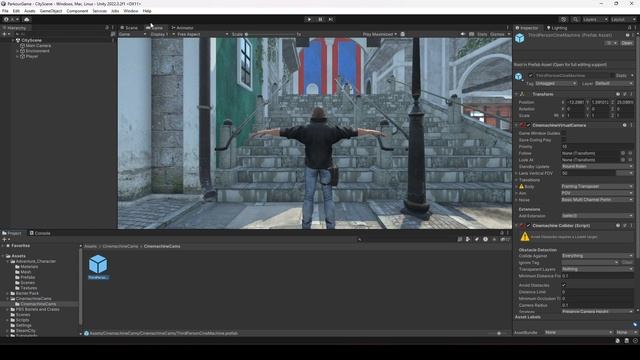The width and height of the screenshot is (640, 360).
Task: Open the Noise dropdown, Basic Multi Channel Perlin
Action: [x=597, y=200]
